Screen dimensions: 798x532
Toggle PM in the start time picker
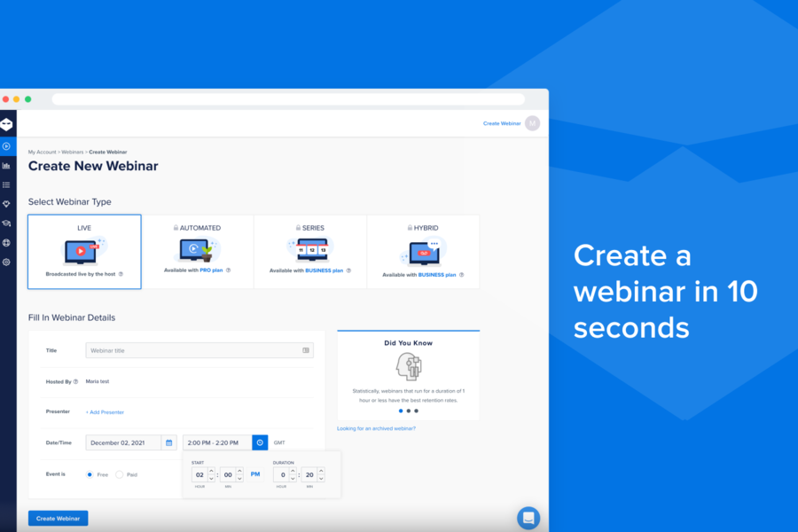[254, 473]
